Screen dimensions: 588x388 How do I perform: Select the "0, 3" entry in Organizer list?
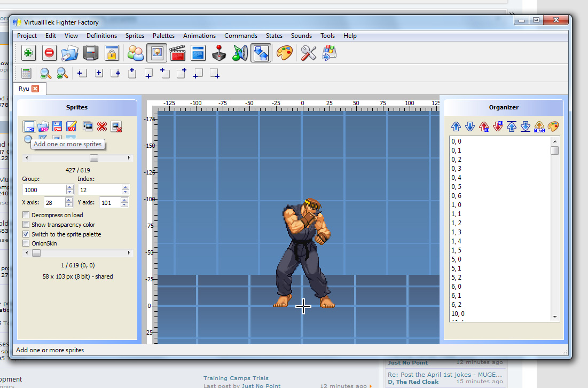coord(457,169)
